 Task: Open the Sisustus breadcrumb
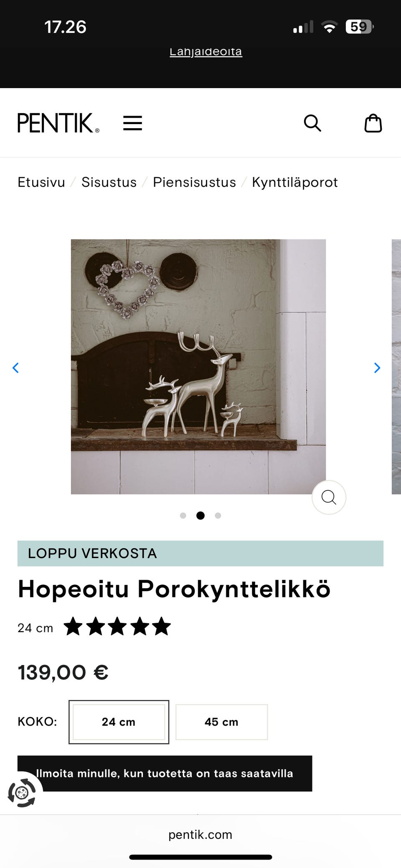click(x=109, y=182)
